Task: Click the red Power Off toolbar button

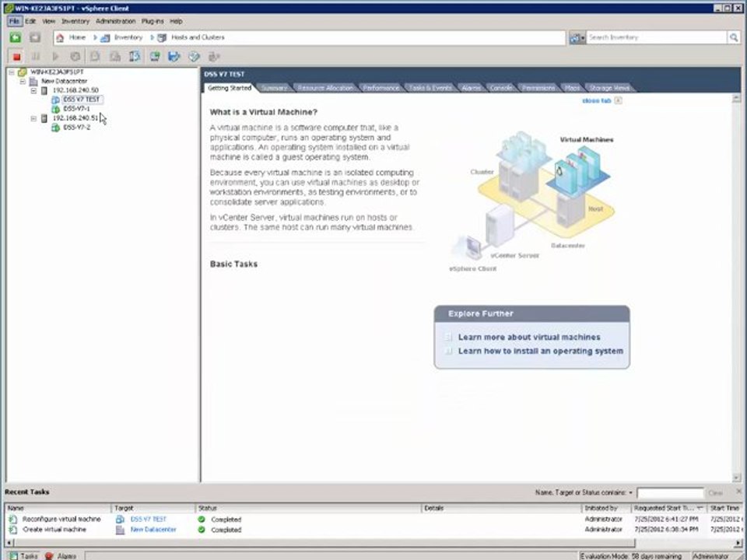Action: (16, 57)
